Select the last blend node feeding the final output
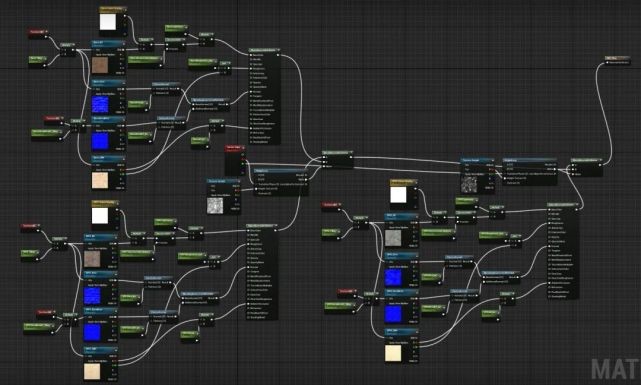Image resolution: width=641 pixels, height=385 pixels. coord(587,168)
